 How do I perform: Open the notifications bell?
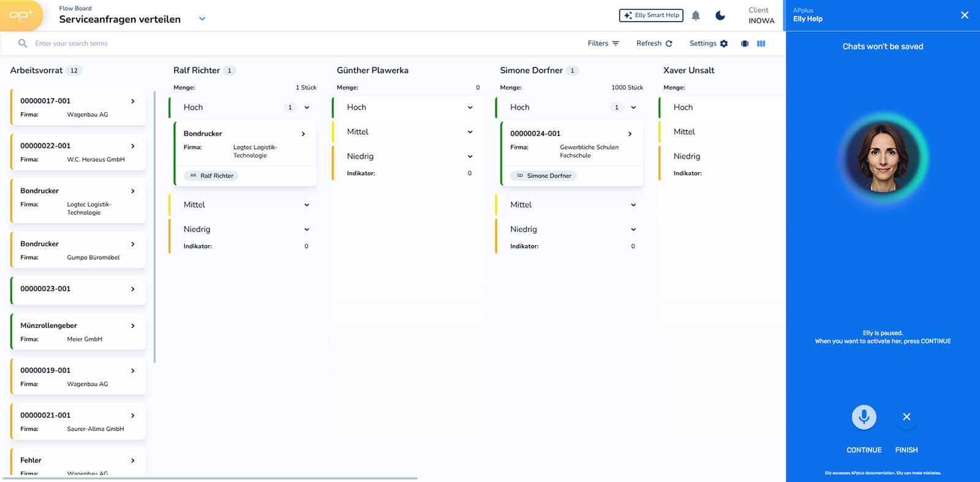(x=696, y=16)
